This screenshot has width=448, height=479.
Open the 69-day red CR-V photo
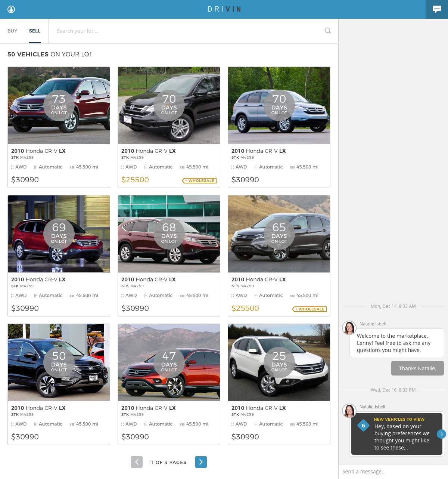[59, 234]
